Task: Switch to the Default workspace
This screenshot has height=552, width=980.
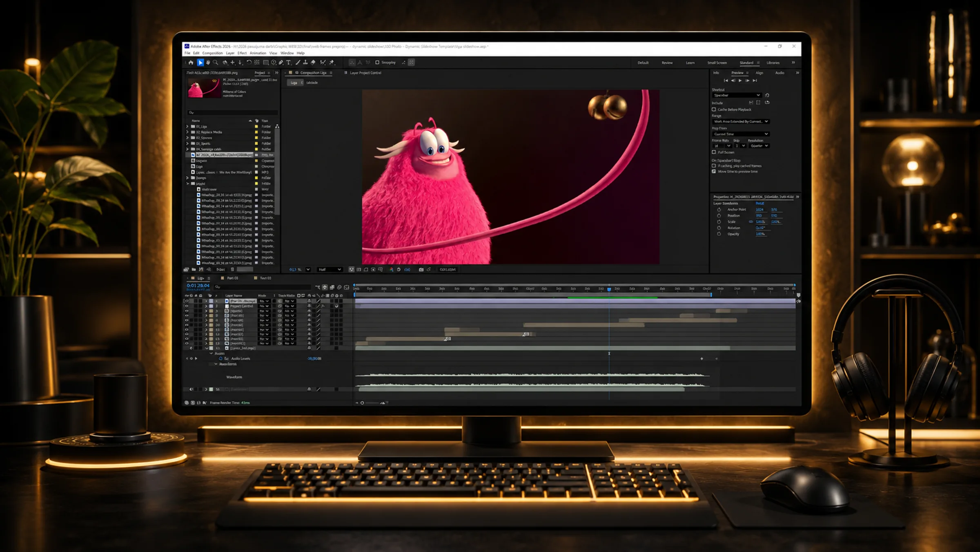Action: (x=643, y=63)
